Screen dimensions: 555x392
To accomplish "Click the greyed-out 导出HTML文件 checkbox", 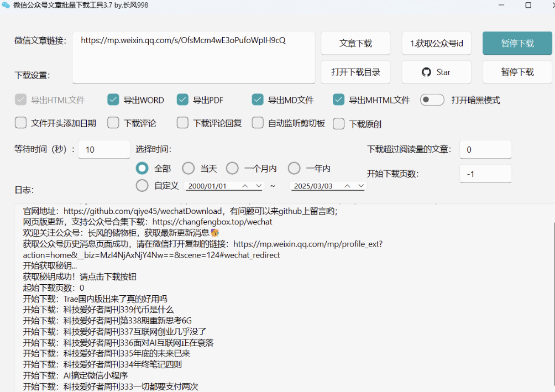I will coord(20,100).
